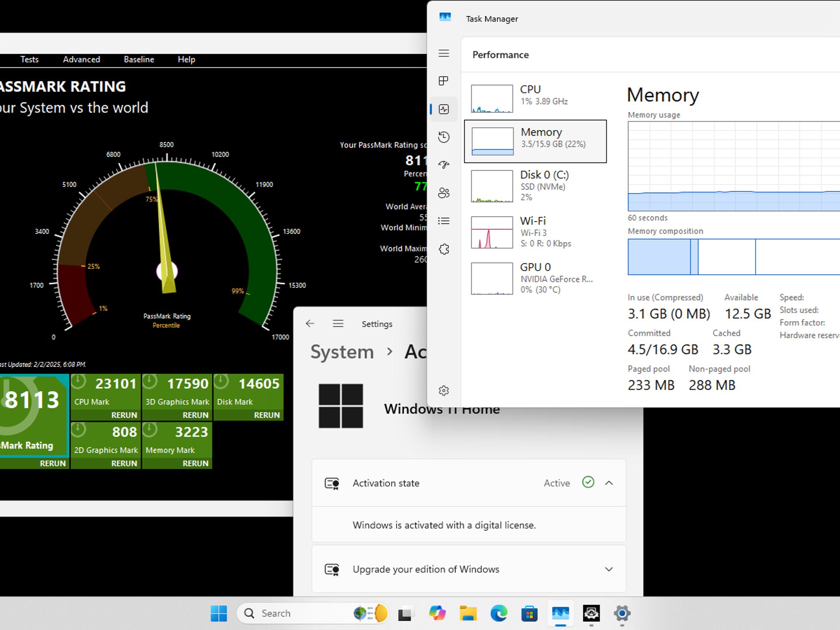840x630 pixels.
Task: Go back in the Settings window
Action: [310, 324]
